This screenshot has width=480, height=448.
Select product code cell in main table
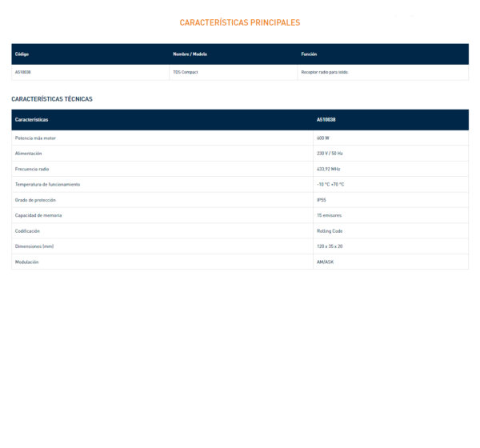pos(23,72)
